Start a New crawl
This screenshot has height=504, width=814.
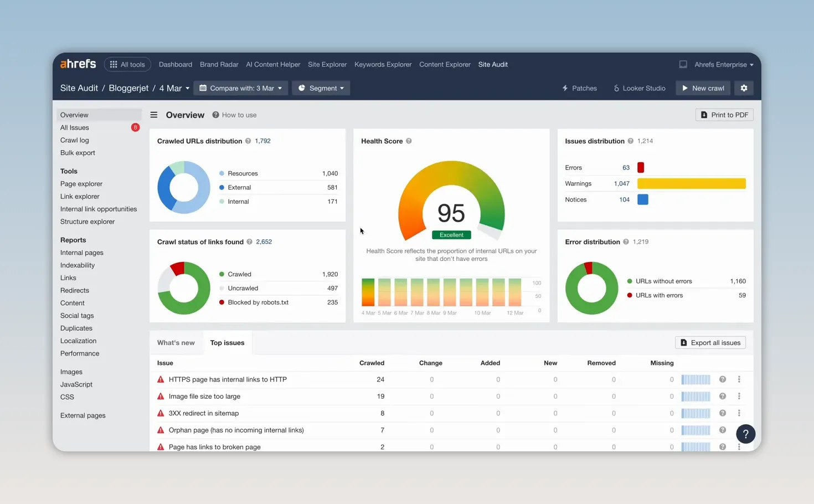pyautogui.click(x=703, y=88)
